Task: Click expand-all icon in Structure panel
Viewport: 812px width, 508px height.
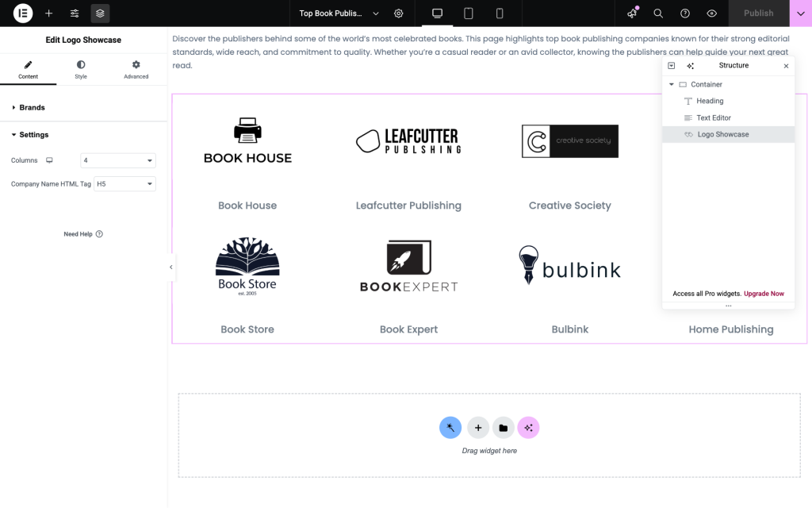Action: [671, 66]
